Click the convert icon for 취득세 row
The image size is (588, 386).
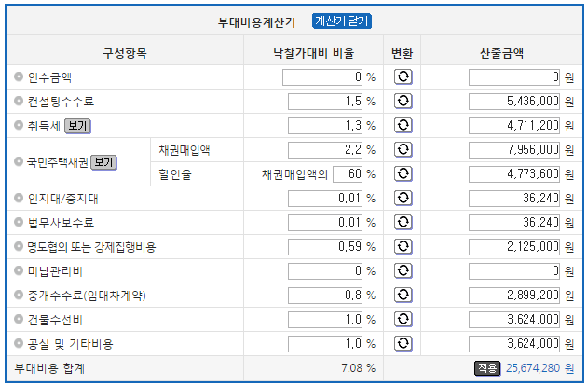[403, 125]
